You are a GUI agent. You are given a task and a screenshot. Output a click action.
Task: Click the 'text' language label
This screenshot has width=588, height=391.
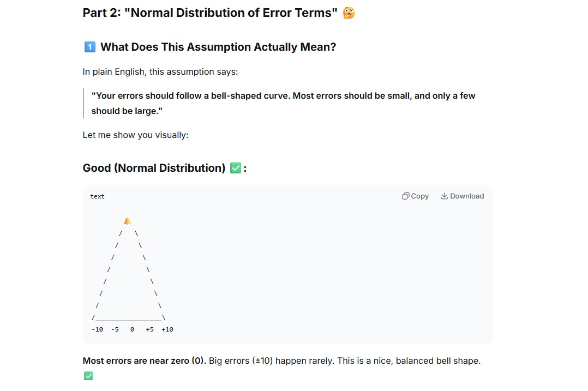pyautogui.click(x=97, y=196)
